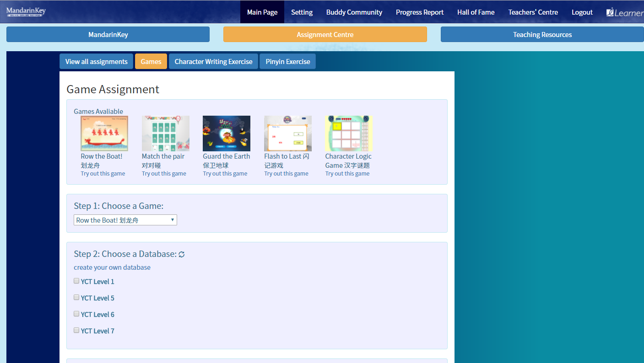Switch to Character Writing Exercise tab

(213, 61)
